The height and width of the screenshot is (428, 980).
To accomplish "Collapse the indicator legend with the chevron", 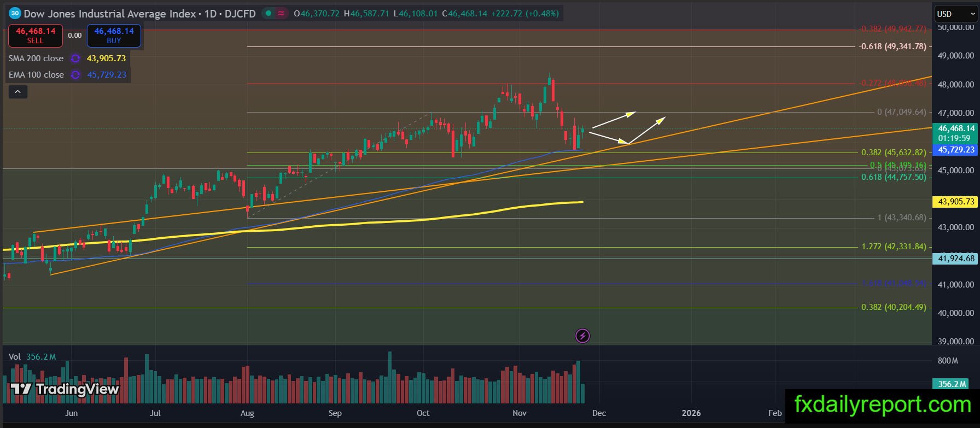I will pos(17,92).
